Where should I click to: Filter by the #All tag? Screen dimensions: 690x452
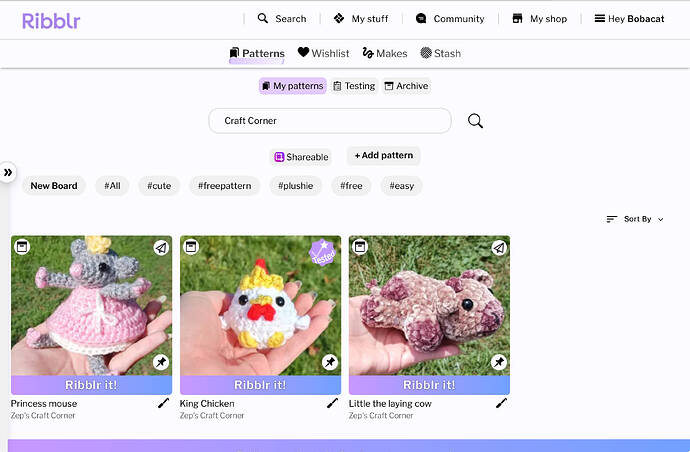click(x=112, y=186)
